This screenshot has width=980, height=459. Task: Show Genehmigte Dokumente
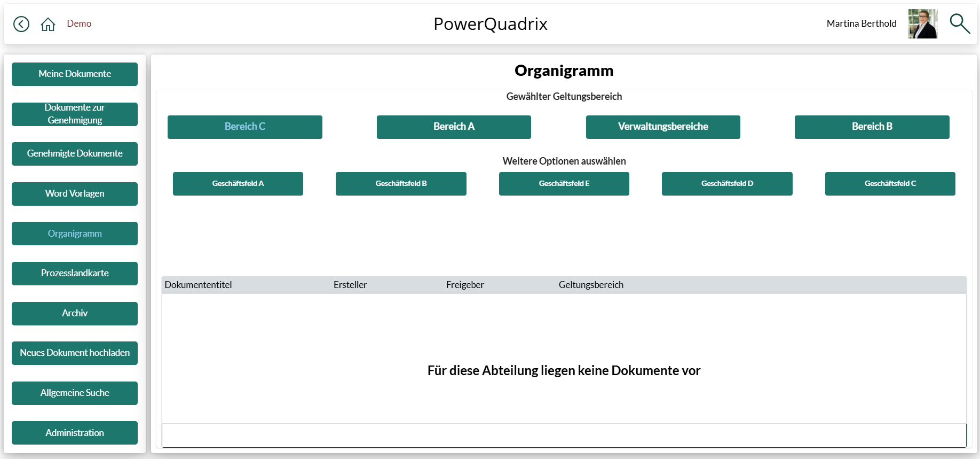[75, 154]
